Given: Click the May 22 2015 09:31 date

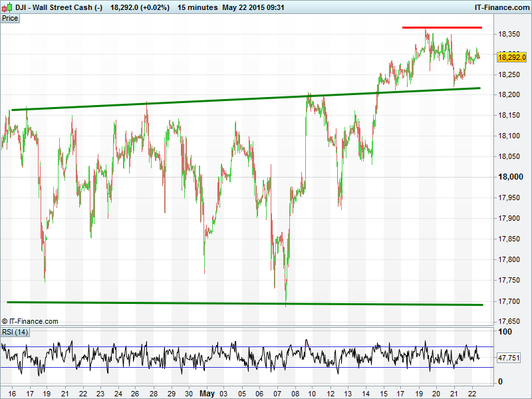Looking at the screenshot, I should (253, 7).
